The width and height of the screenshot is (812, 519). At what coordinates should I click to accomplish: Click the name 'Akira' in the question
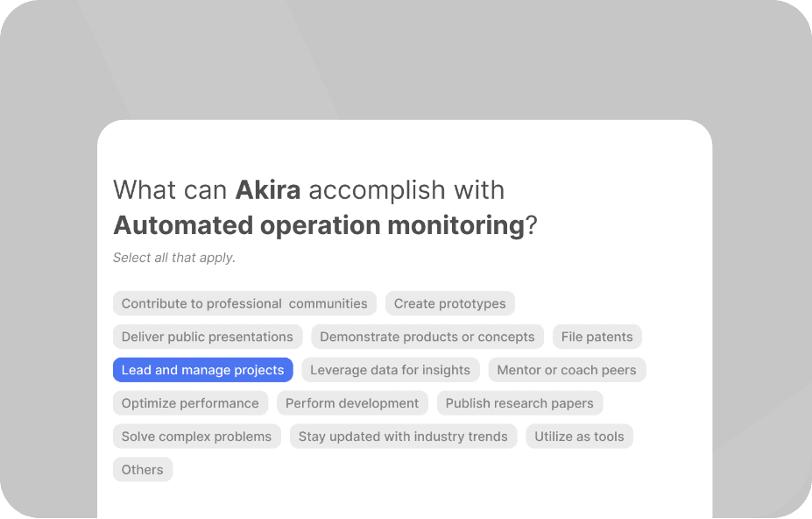pos(268,189)
